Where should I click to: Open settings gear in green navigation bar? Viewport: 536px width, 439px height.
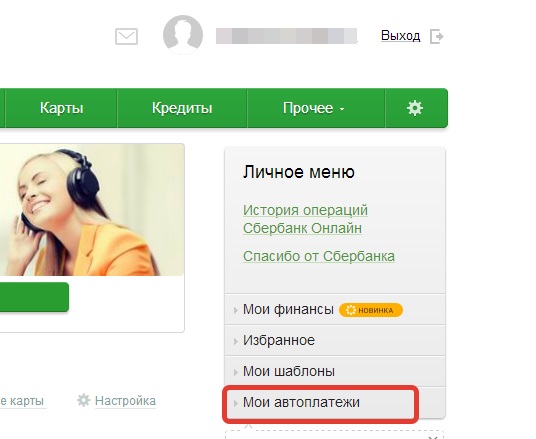click(x=415, y=108)
